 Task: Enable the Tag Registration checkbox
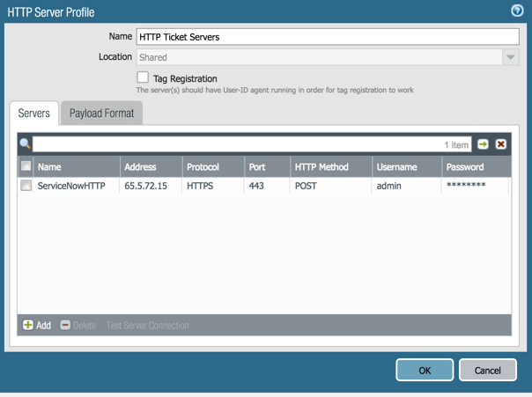pos(143,77)
